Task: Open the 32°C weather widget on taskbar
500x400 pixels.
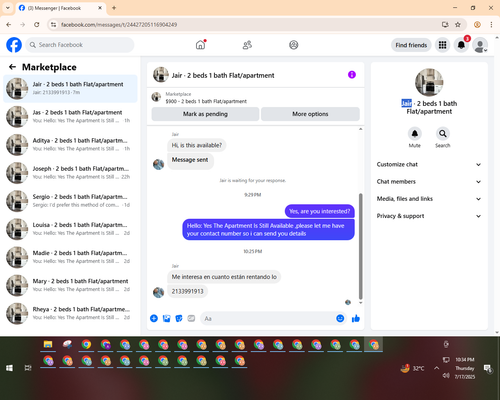Action: pyautogui.click(x=413, y=368)
